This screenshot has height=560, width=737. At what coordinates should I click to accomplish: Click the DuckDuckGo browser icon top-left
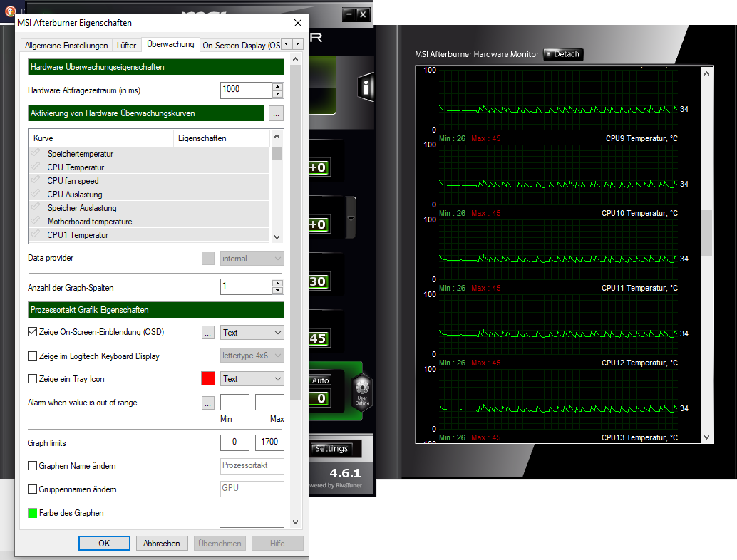pyautogui.click(x=10, y=11)
